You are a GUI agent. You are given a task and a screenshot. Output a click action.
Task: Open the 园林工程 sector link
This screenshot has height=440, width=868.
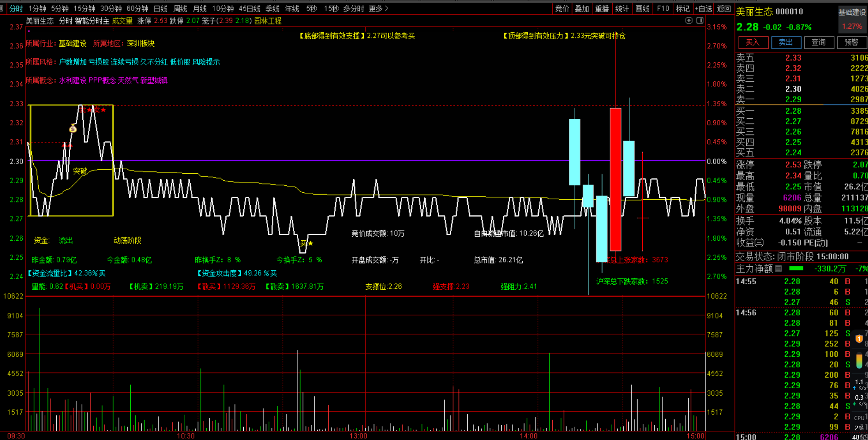268,21
